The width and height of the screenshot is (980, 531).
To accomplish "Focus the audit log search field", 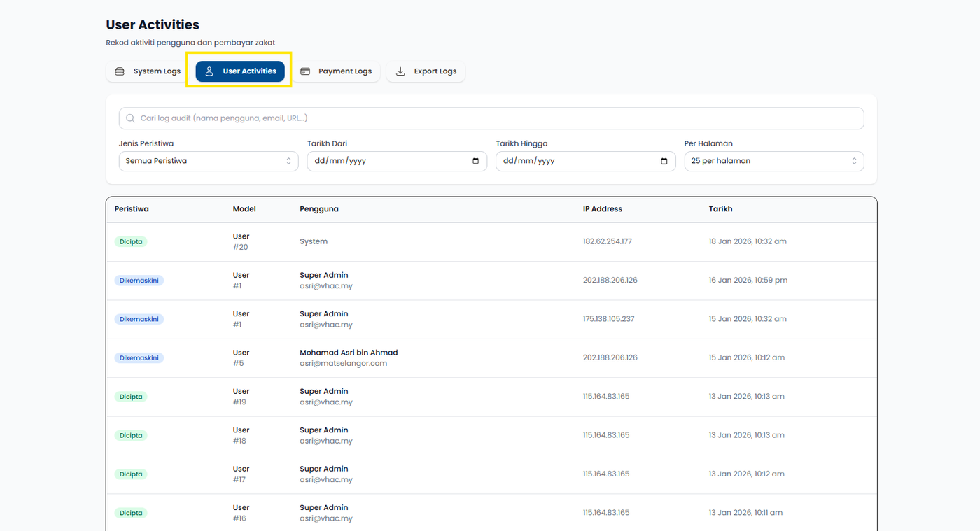I will (490, 118).
